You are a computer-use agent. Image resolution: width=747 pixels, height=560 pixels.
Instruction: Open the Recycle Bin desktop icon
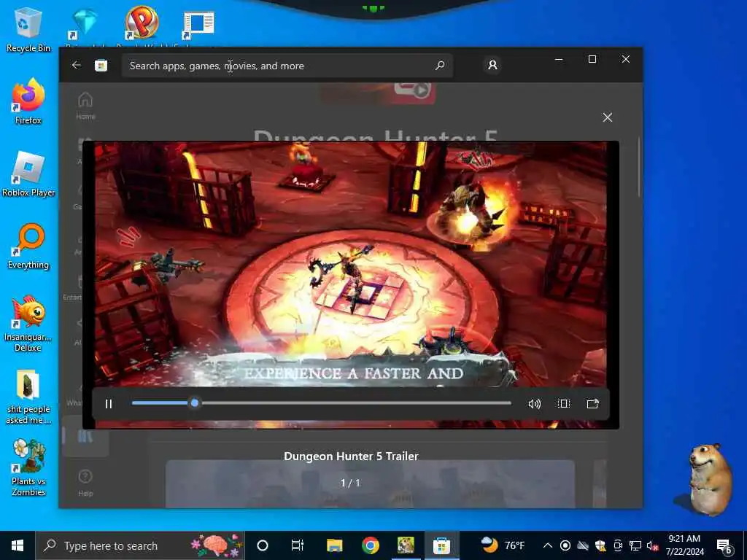28,30
